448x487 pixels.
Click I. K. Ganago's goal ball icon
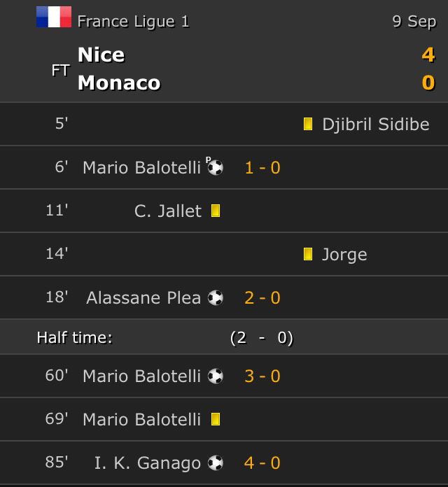point(216,463)
